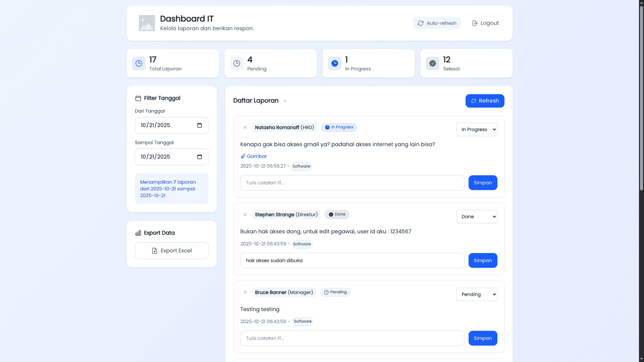Image resolution: width=644 pixels, height=362 pixels.
Task: Click the Total Laporan clock icon
Action: pos(139,63)
